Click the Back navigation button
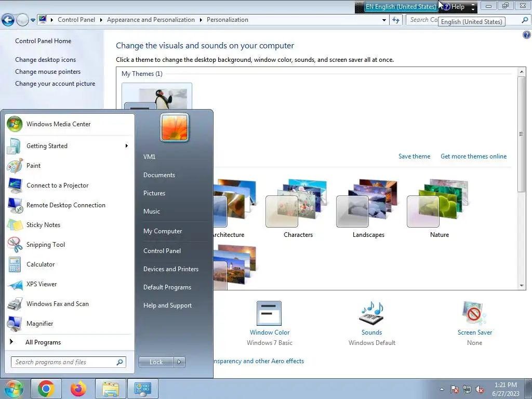 8,20
